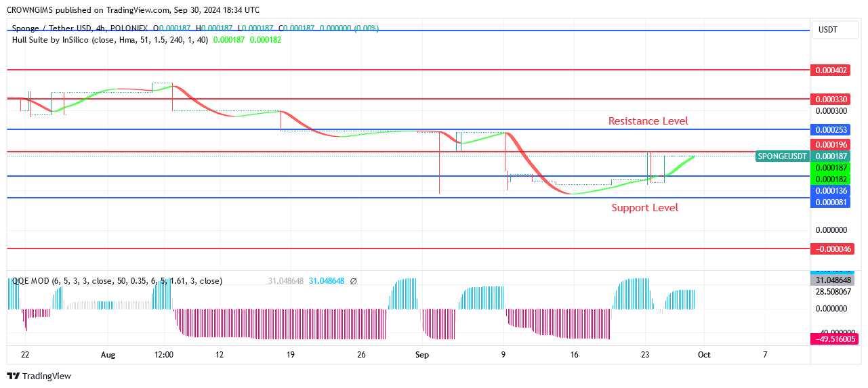Image resolution: width=868 pixels, height=388 pixels.
Task: Click the TradingView.com text in the header
Action: tap(138, 10)
